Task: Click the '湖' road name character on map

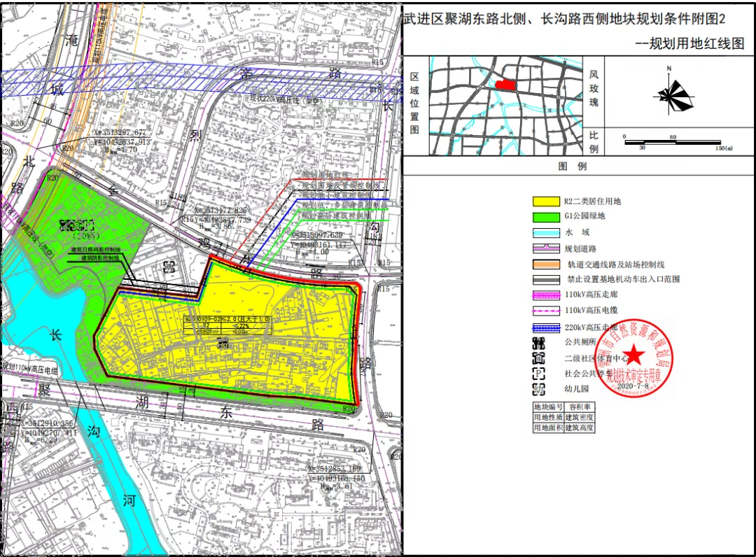Action: pos(141,402)
